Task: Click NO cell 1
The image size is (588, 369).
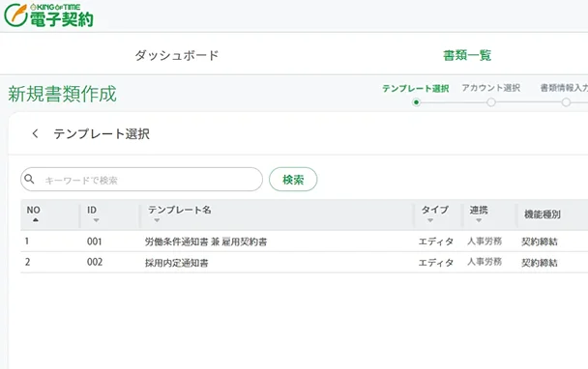Action: coord(27,241)
